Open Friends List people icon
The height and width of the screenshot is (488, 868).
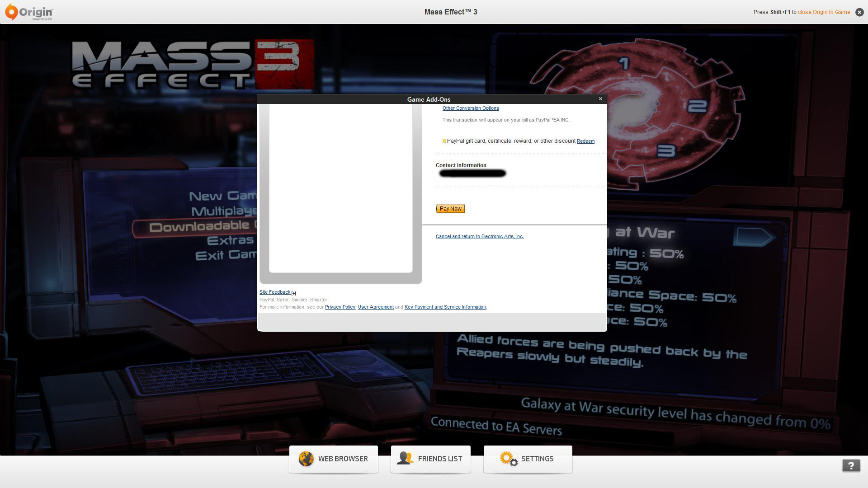pos(405,459)
